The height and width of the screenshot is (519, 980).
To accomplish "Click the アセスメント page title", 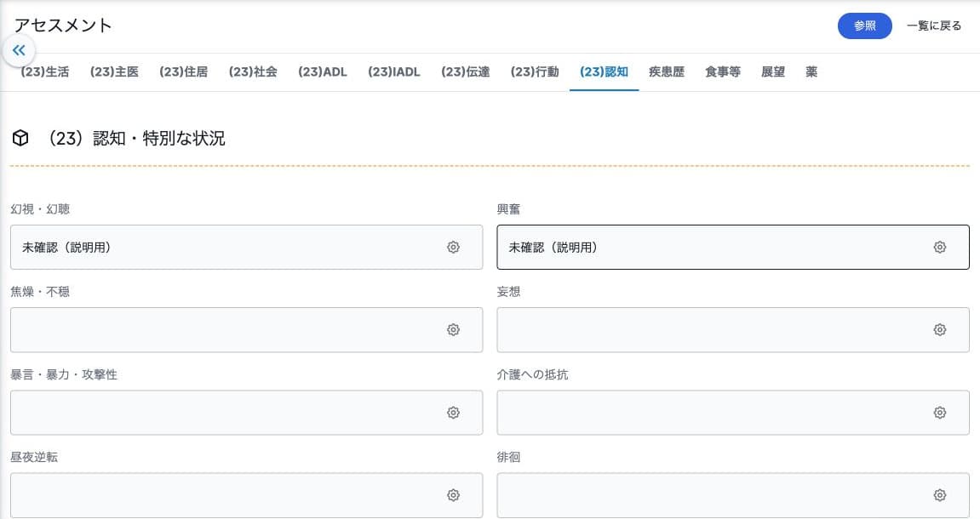I will [x=62, y=26].
